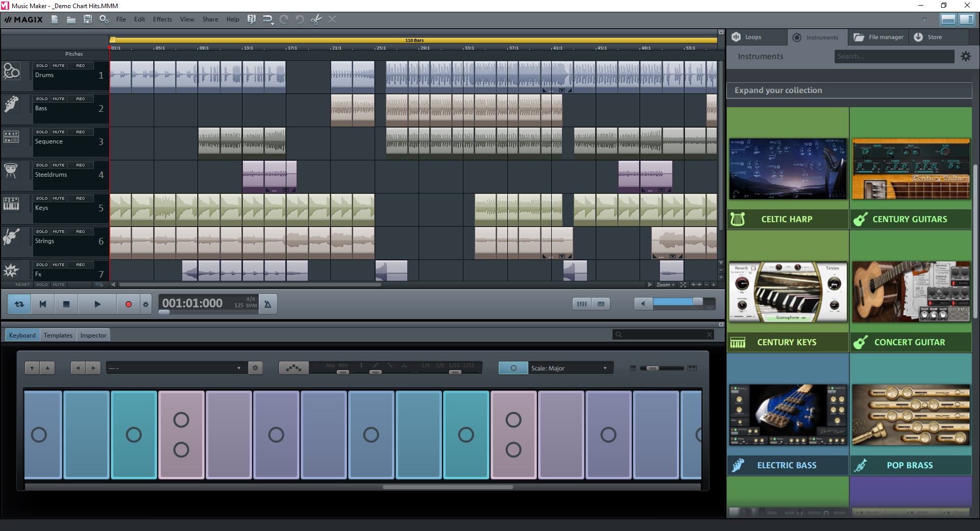
Task: Solo the Drums track
Action: (x=42, y=65)
